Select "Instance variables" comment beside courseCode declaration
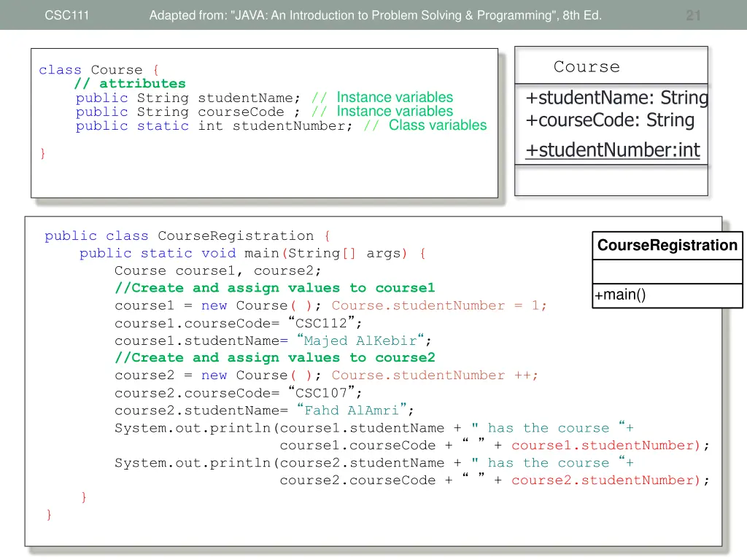Viewport: 747px width, 560px height. 395,111
